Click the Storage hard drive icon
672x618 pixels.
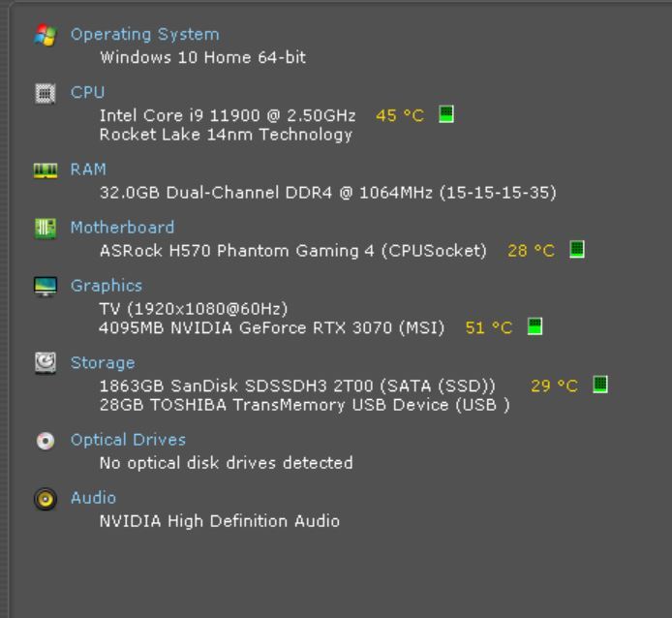click(45, 363)
